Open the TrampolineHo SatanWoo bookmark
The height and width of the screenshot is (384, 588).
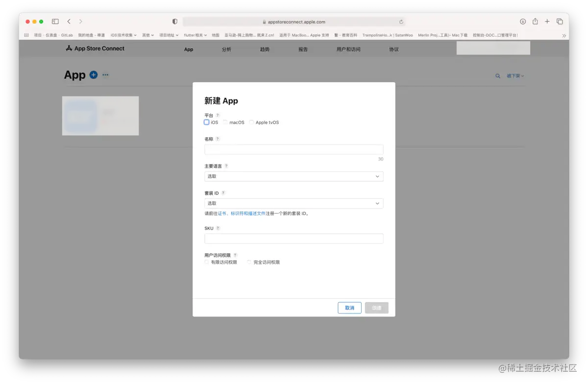pyautogui.click(x=387, y=35)
